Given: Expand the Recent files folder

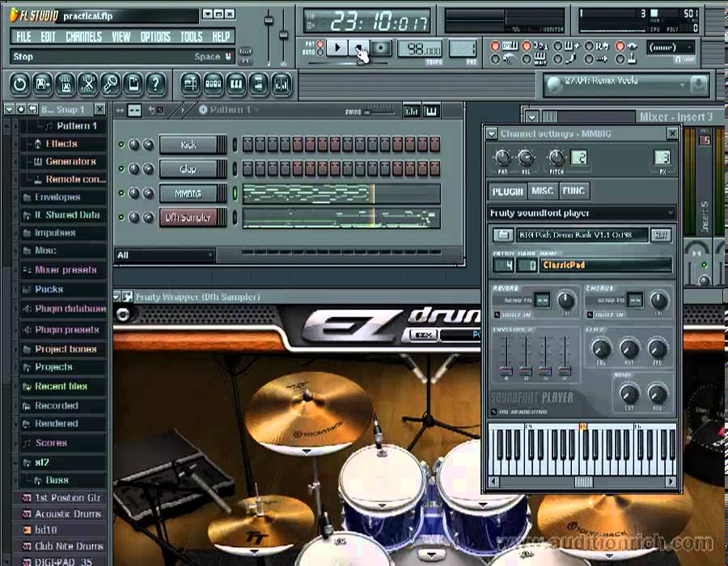Looking at the screenshot, I should coord(61,386).
